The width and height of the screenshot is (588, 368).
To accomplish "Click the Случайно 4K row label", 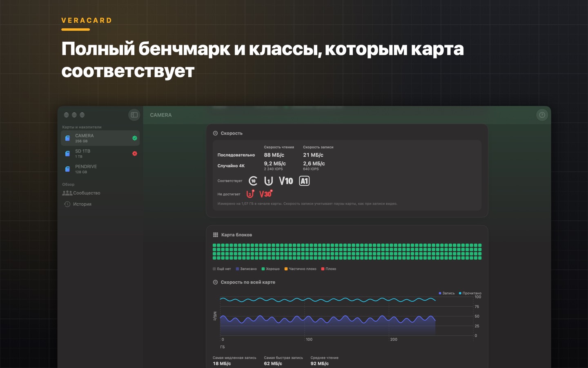I will pyautogui.click(x=231, y=166).
